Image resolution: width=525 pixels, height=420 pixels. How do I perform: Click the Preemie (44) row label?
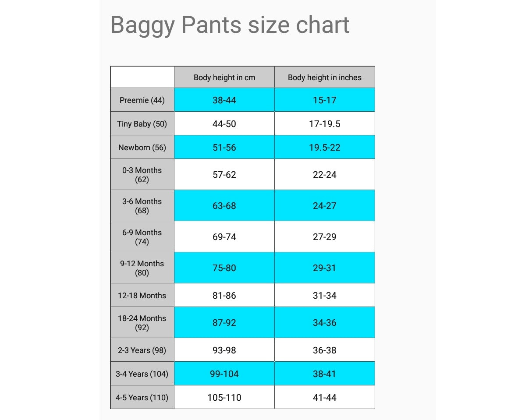(142, 100)
